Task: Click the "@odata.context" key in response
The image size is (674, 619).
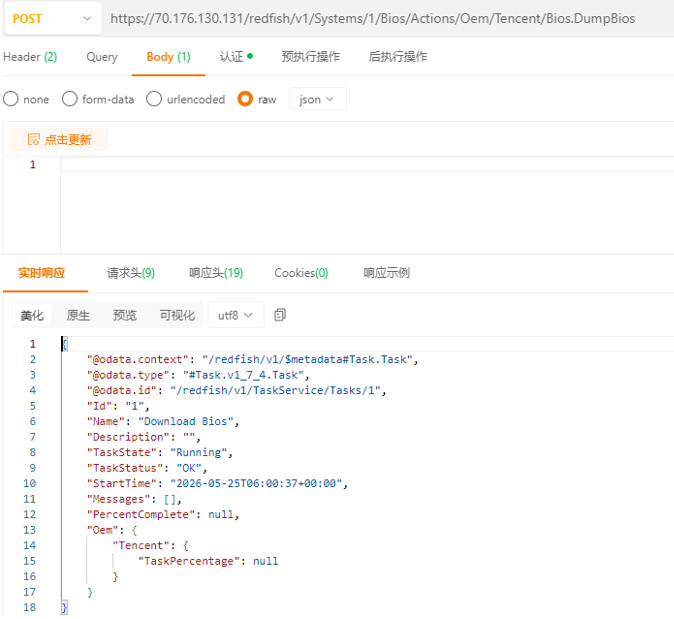Action: [138, 359]
